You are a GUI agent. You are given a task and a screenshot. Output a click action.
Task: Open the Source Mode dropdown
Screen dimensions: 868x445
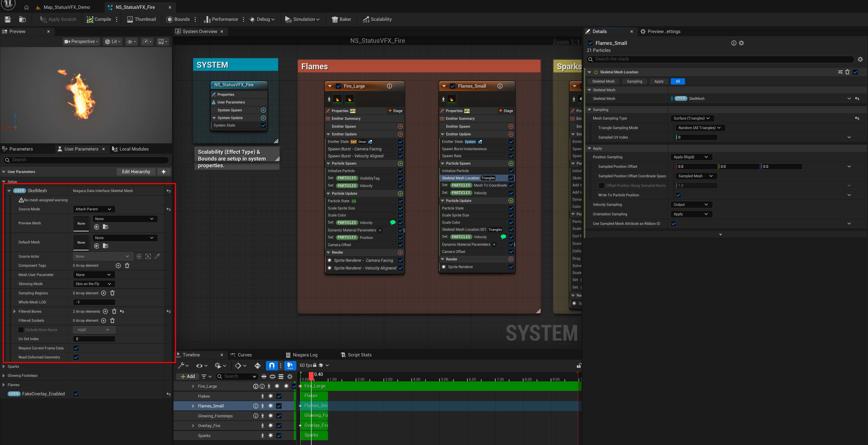click(94, 209)
